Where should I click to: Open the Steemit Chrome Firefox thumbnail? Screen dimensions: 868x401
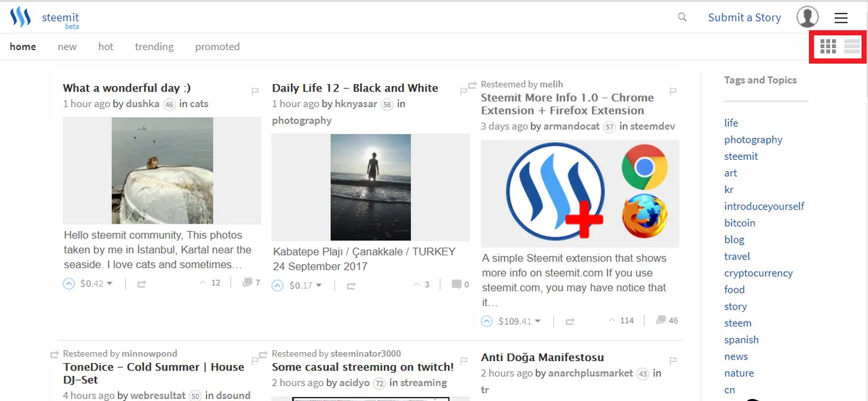[580, 194]
